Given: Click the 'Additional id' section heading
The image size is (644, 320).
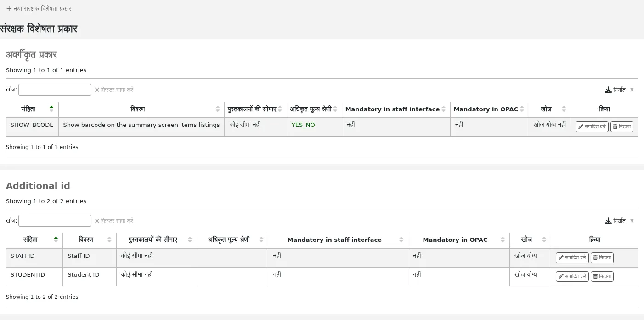Looking at the screenshot, I should tap(38, 186).
